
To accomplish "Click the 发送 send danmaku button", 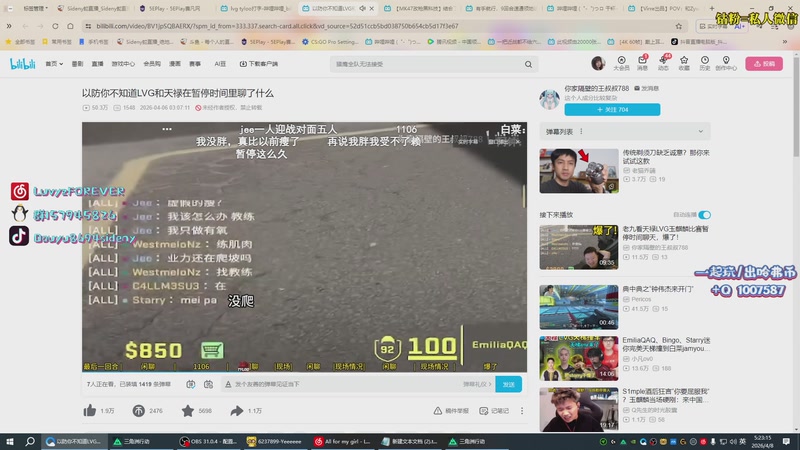I will [508, 384].
